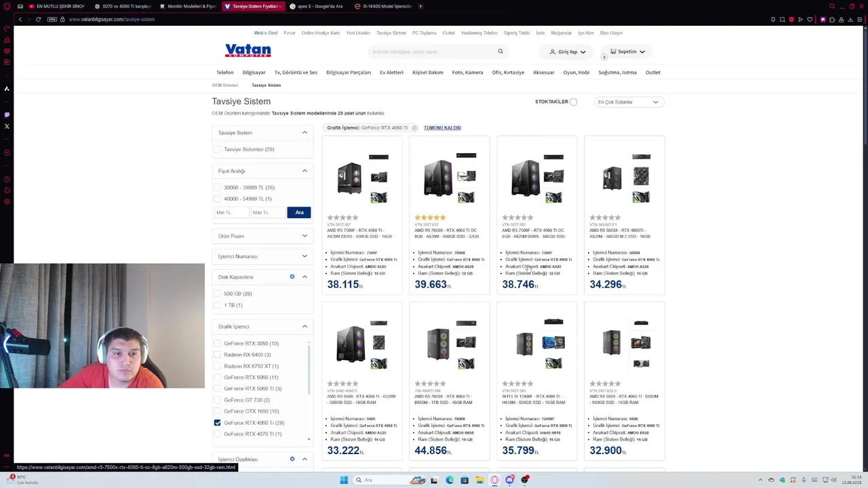The height and width of the screenshot is (488, 868).
Task: Click the browser search tabs magnifier icon
Action: (832, 6)
